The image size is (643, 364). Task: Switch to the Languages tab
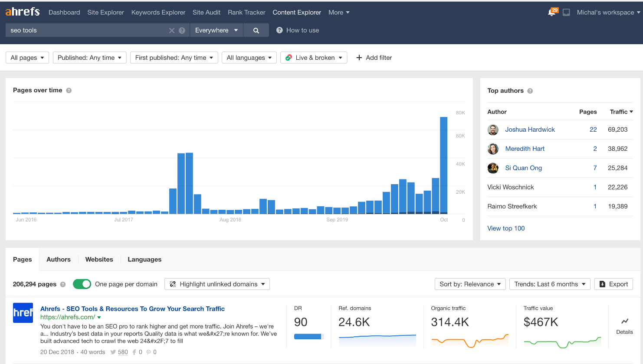point(144,260)
